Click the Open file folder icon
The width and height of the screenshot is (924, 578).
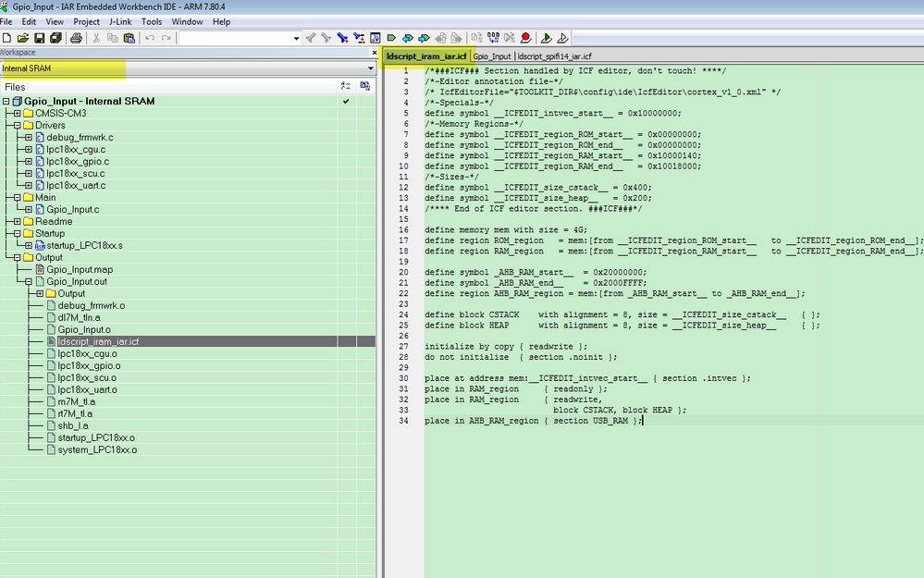click(23, 38)
